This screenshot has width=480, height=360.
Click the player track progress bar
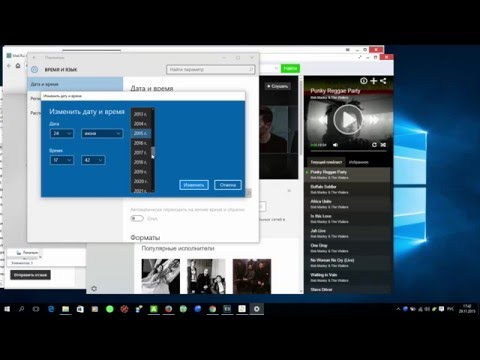(x=348, y=151)
